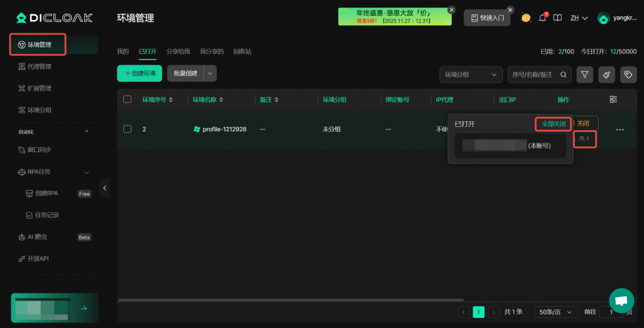Open the help book icon
This screenshot has height=328, width=644.
click(x=557, y=18)
